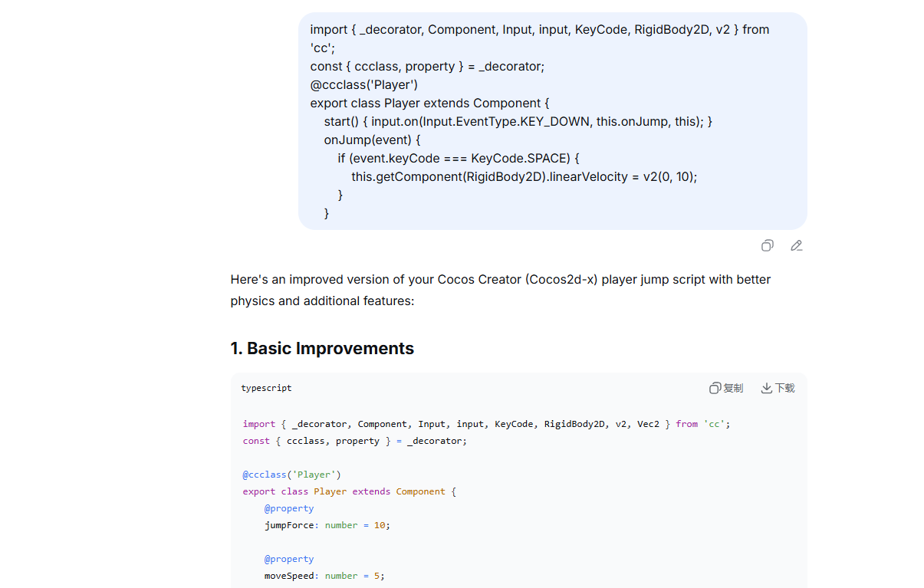
Task: Click the "moveSpeed: number = 5;" code line
Action: click(324, 576)
